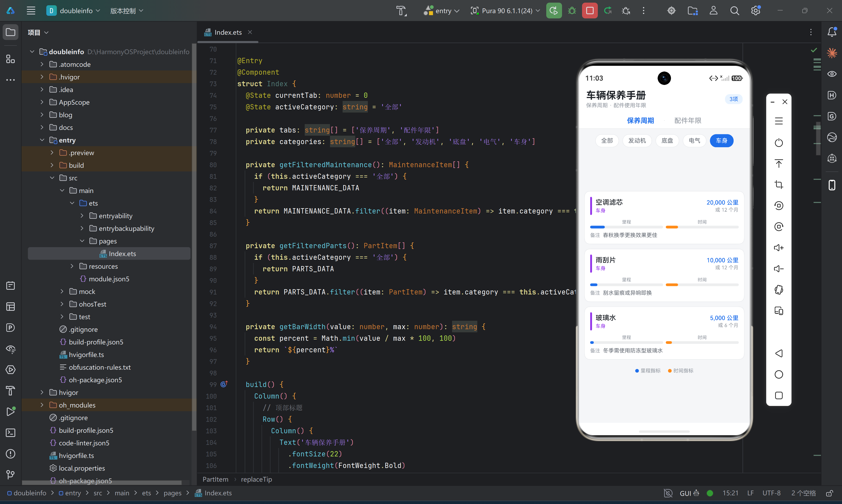Open the account profile icon
This screenshot has width=842, height=504.
pos(714,11)
